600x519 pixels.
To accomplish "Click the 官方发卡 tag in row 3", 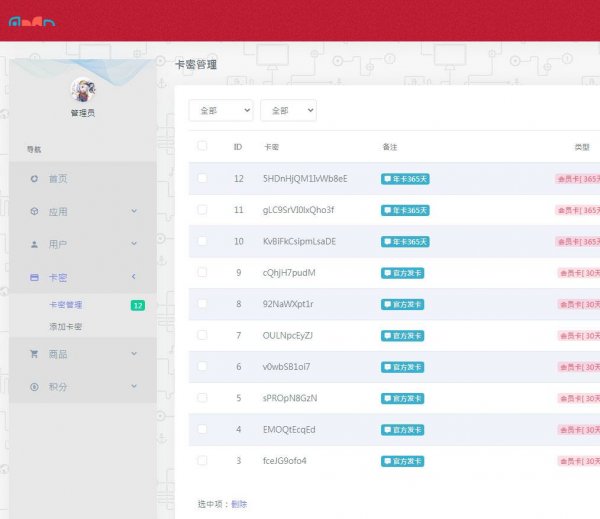I will click(x=402, y=462).
